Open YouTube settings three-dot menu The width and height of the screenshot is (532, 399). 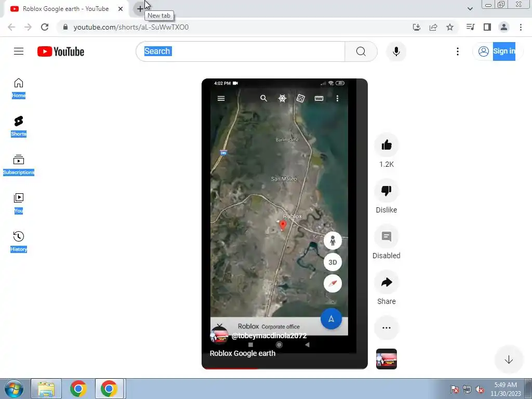point(457,51)
